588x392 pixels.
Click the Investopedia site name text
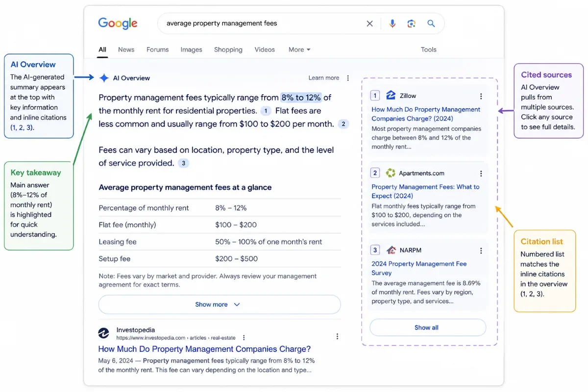point(136,330)
